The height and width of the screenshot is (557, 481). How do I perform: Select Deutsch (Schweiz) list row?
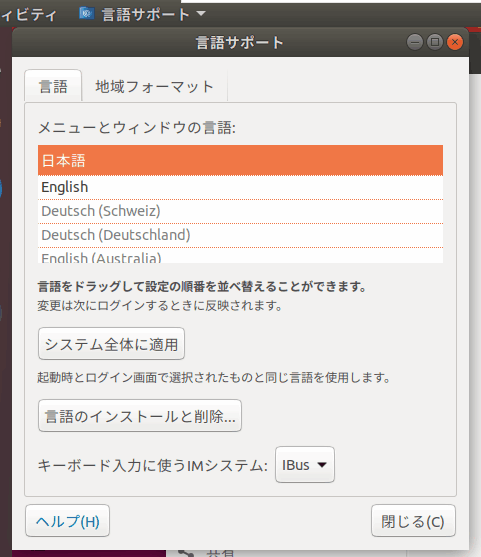coord(240,211)
